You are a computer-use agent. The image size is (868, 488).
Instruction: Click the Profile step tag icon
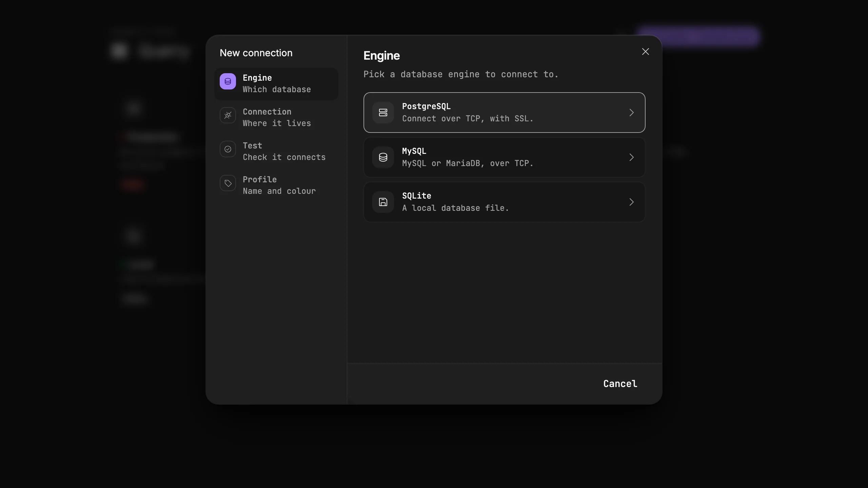coord(228,183)
